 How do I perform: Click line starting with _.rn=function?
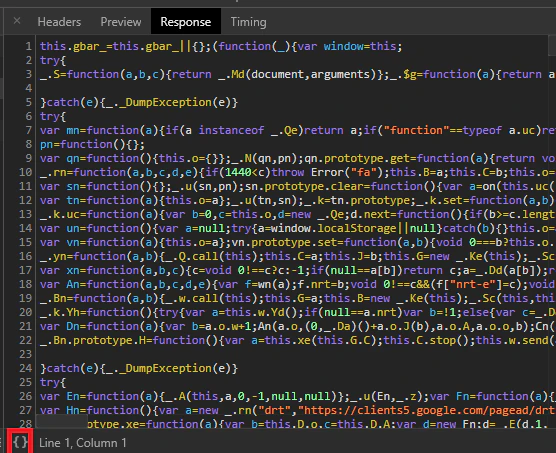click(x=298, y=172)
